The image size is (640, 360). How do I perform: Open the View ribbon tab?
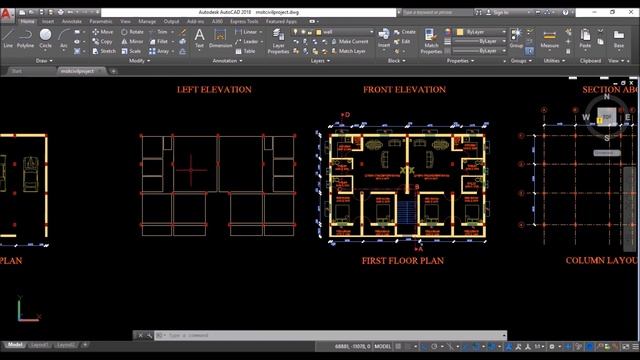[125, 21]
